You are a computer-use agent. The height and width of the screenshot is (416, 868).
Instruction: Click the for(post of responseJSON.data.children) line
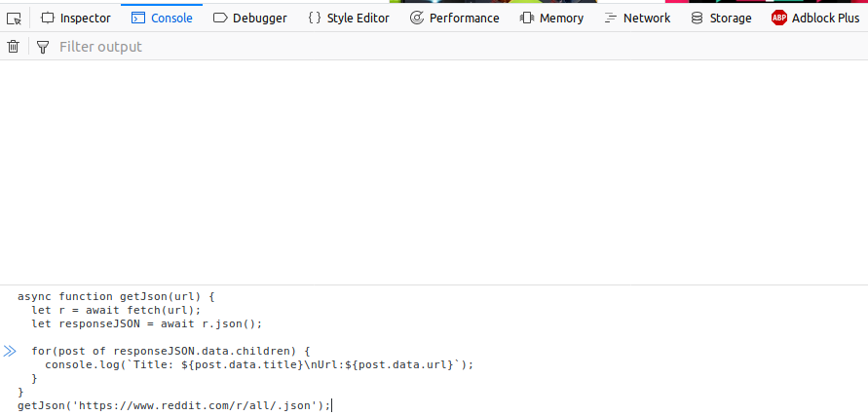(171, 351)
